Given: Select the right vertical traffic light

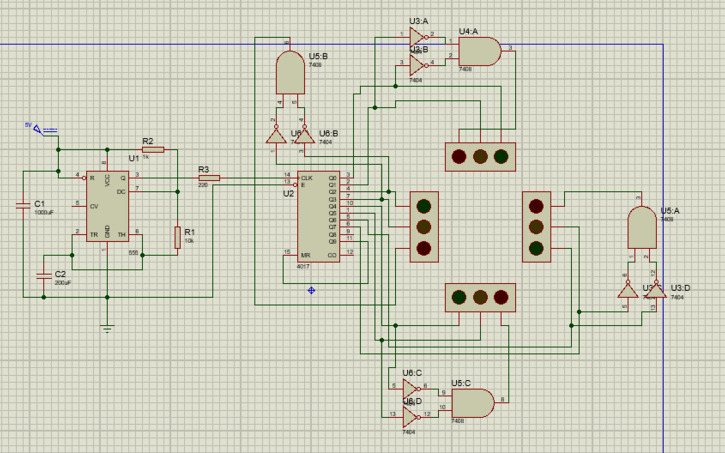Looking at the screenshot, I should pos(536,227).
